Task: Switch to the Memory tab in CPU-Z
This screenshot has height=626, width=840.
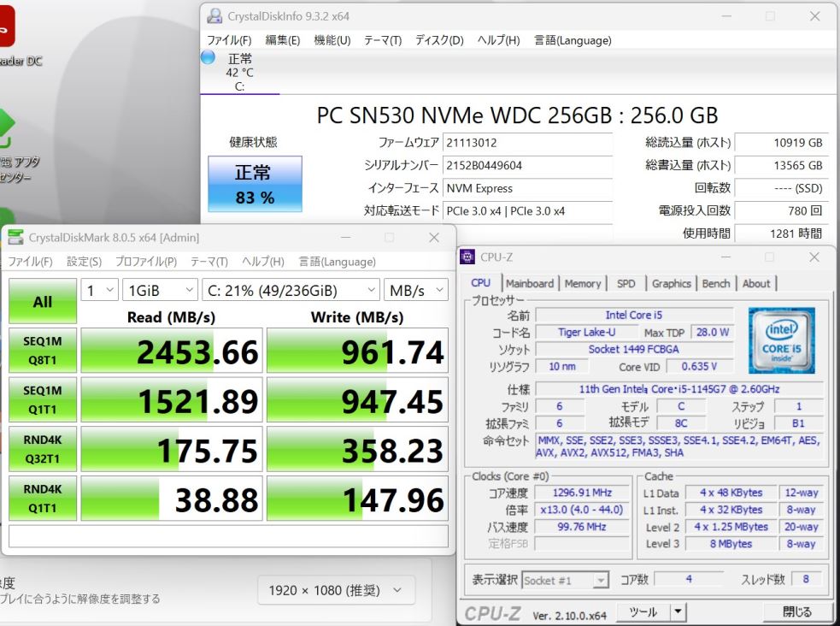Action: pos(583,284)
